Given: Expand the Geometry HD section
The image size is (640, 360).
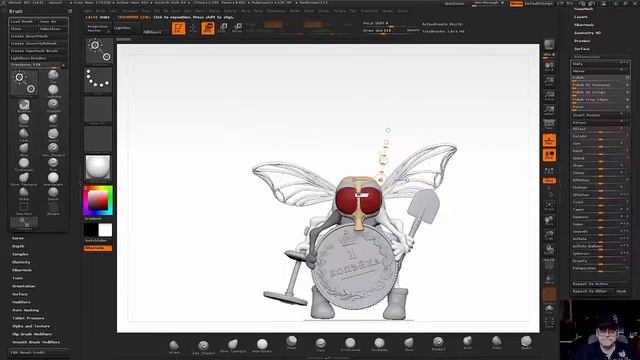Looking at the screenshot, I should (587, 33).
